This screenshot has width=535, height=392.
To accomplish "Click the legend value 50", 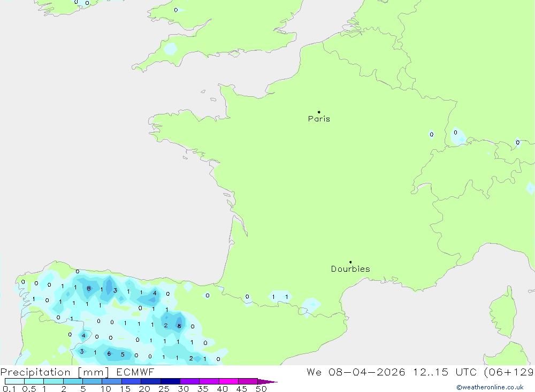I will pos(261,389).
